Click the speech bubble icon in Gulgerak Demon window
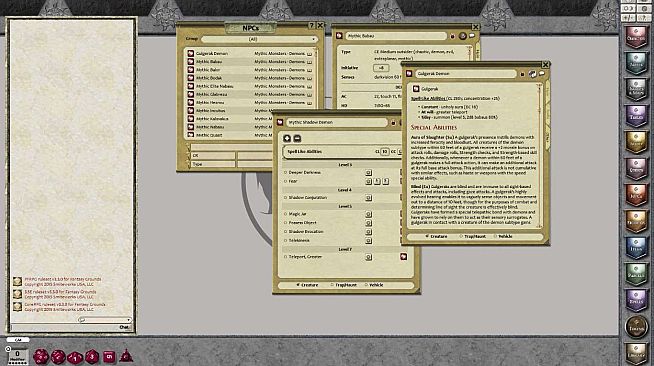The width and height of the screenshot is (654, 366). pos(542,73)
